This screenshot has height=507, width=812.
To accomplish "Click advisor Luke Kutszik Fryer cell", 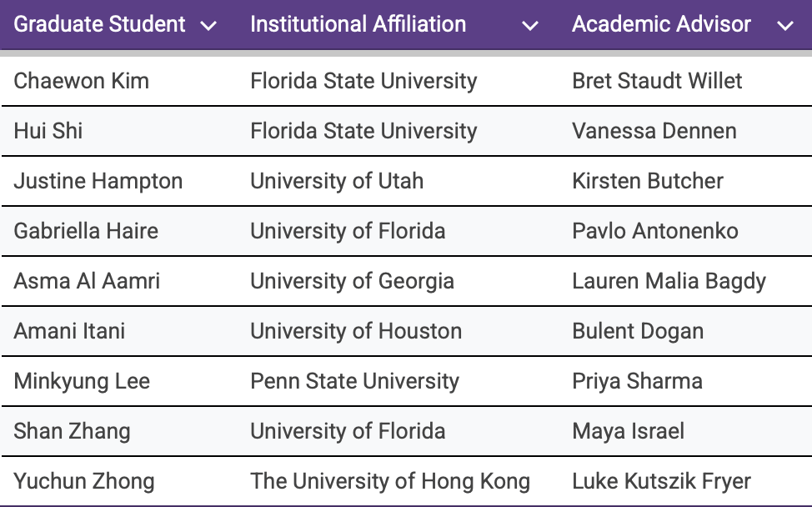I will [x=661, y=481].
